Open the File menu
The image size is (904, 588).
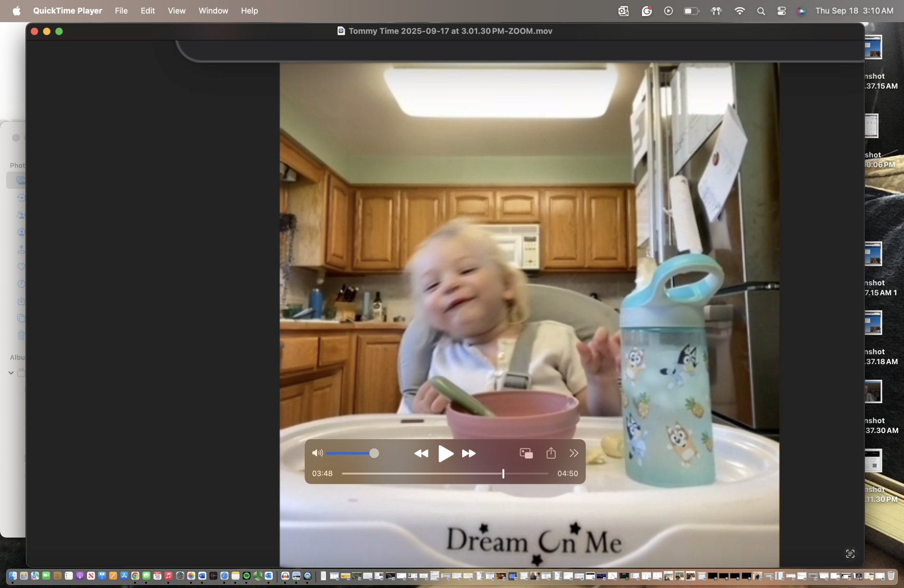coord(121,10)
